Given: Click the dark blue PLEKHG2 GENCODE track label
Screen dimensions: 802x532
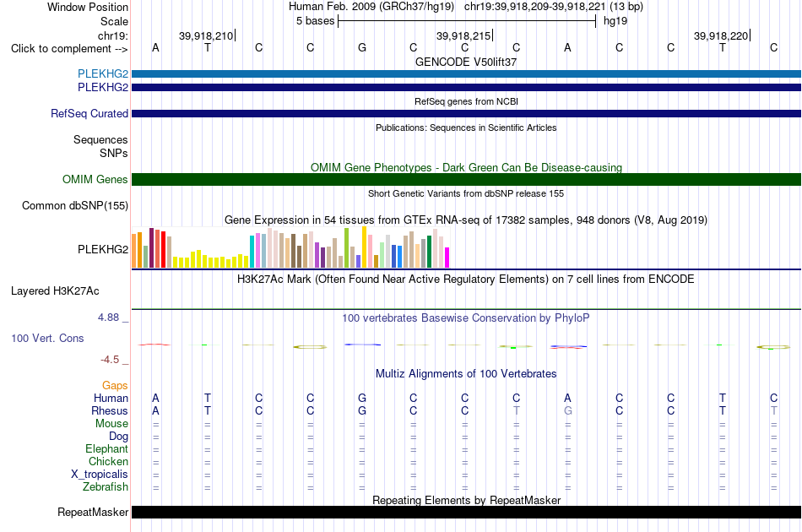Looking at the screenshot, I should tap(103, 88).
